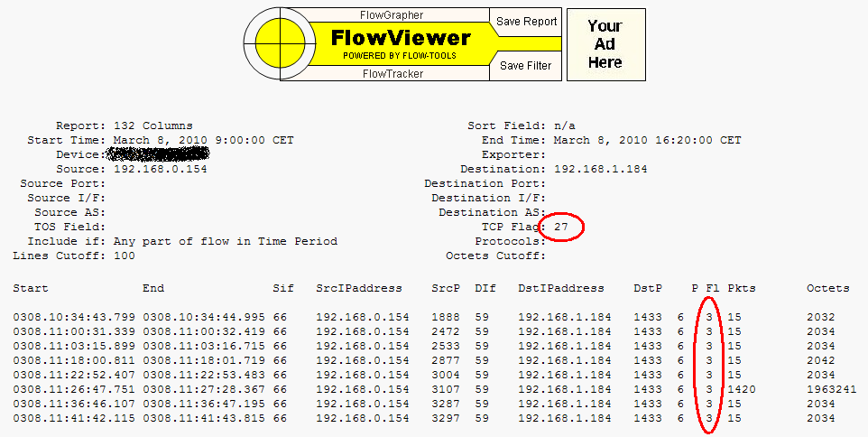Click source port value 2472
Image resolution: width=868 pixels, height=437 pixels.
click(x=446, y=331)
